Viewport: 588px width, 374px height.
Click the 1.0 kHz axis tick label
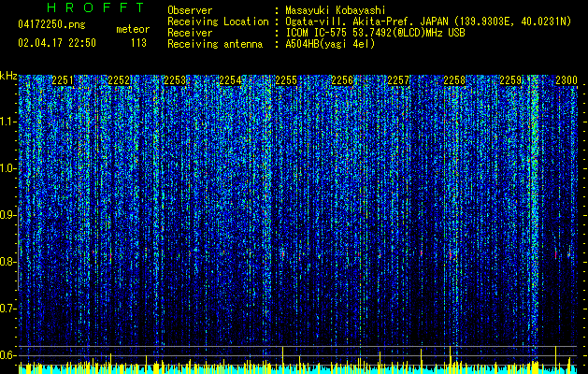(8, 168)
